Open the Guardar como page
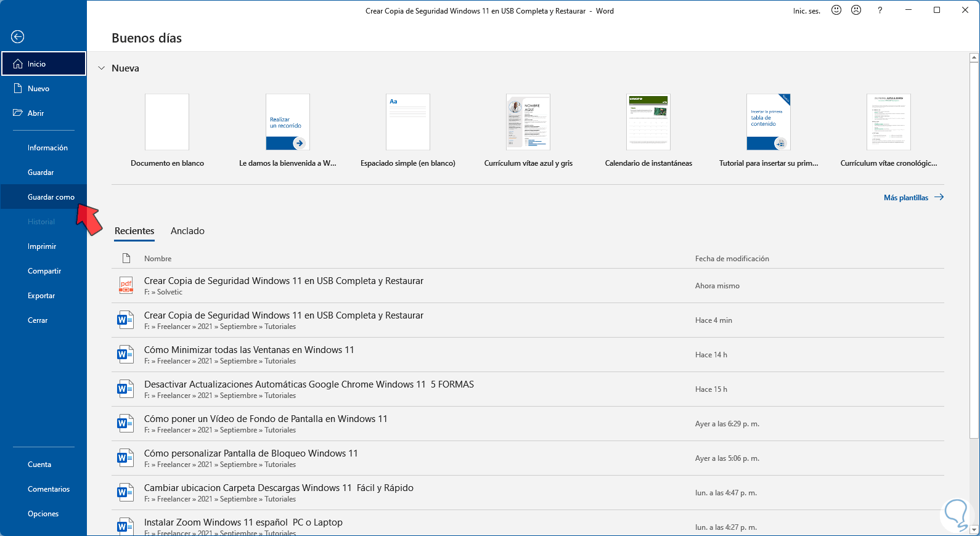 pyautogui.click(x=44, y=197)
